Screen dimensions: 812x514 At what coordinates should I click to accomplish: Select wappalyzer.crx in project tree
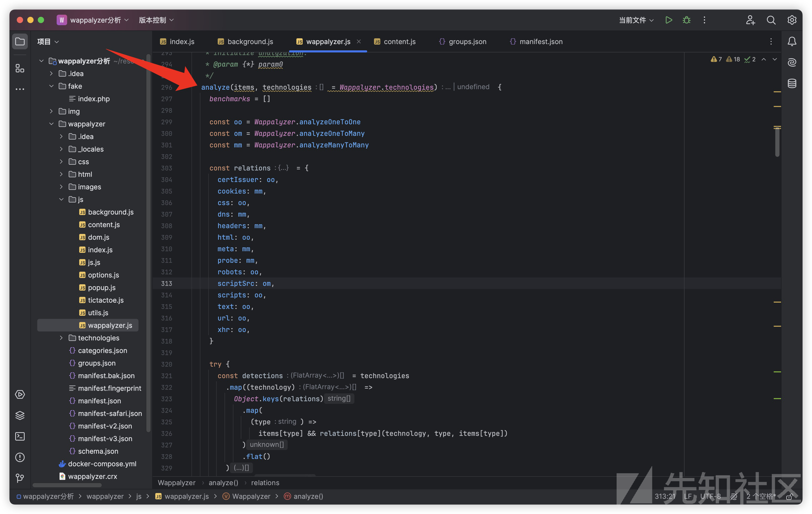(x=88, y=476)
